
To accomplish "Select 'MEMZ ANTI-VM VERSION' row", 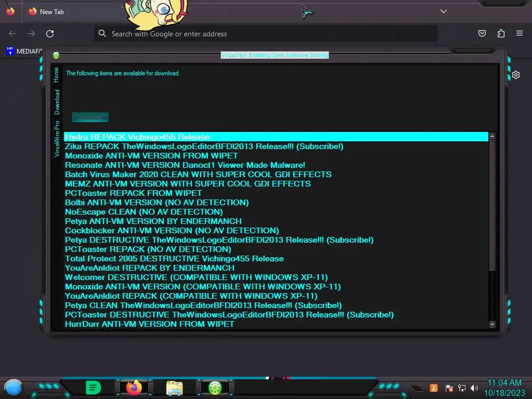I will coord(276,184).
